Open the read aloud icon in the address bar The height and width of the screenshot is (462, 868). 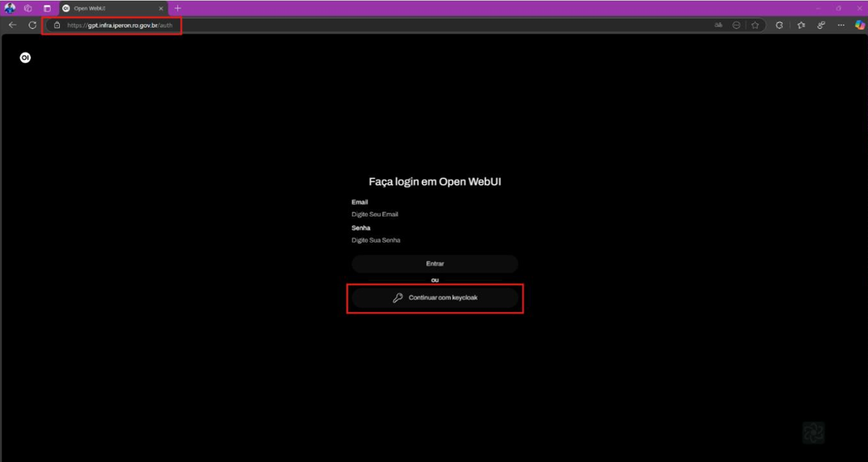[718, 25]
